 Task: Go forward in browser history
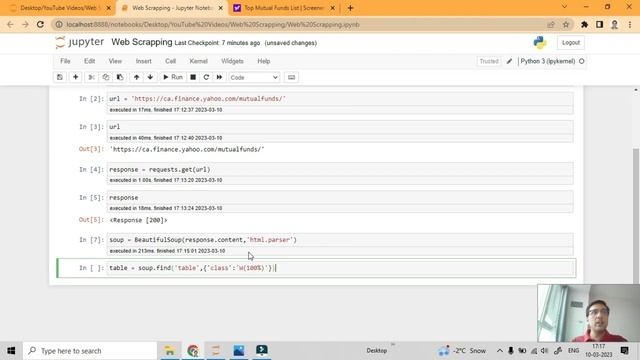(25, 24)
